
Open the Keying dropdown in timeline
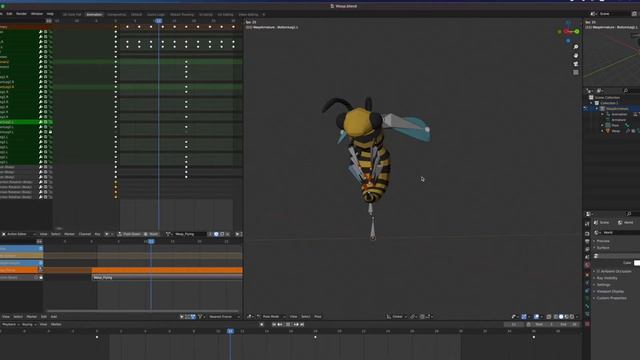(x=28, y=324)
